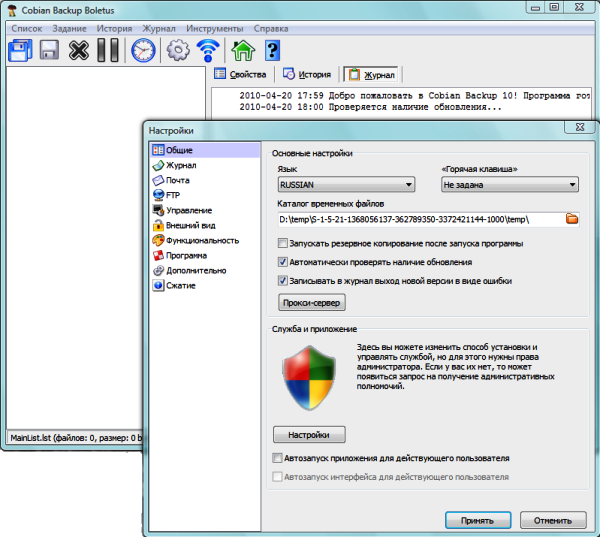Viewport: 600px width, 537px height.
Task: Click the MainList.lst status bar text
Action: tap(76, 437)
